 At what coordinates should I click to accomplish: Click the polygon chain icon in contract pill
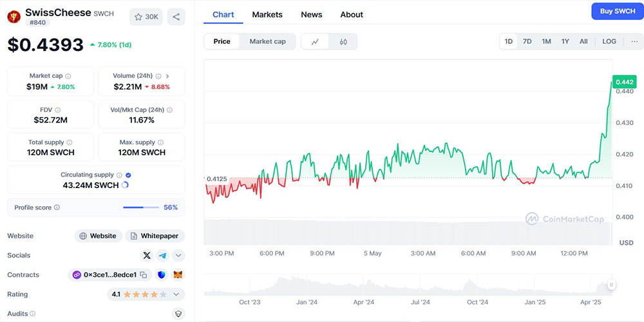77,275
